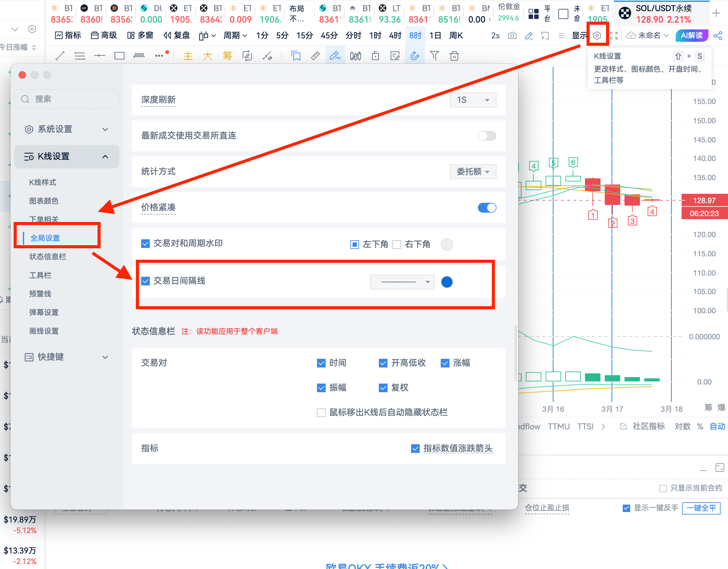Switch to 4时 timeframe
728x569 pixels.
[395, 35]
